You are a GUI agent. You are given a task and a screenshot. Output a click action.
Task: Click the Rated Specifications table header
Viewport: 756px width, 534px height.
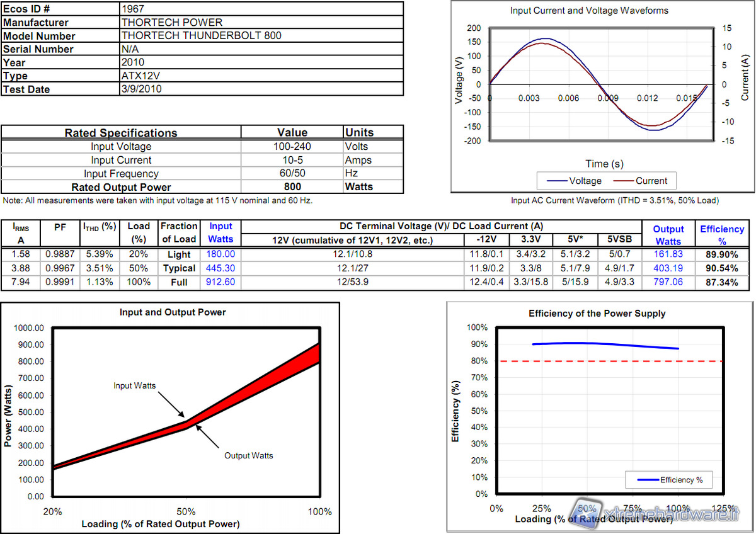pyautogui.click(x=121, y=133)
